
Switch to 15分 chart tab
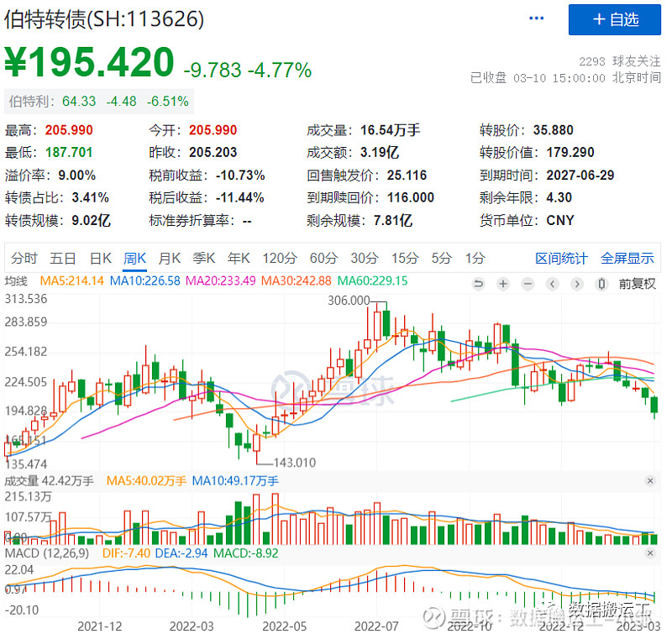click(x=405, y=259)
